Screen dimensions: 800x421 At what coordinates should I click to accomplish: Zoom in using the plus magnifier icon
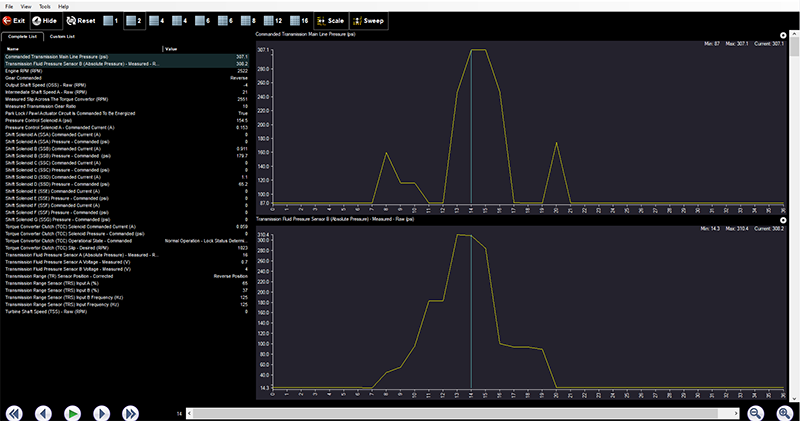[784, 412]
